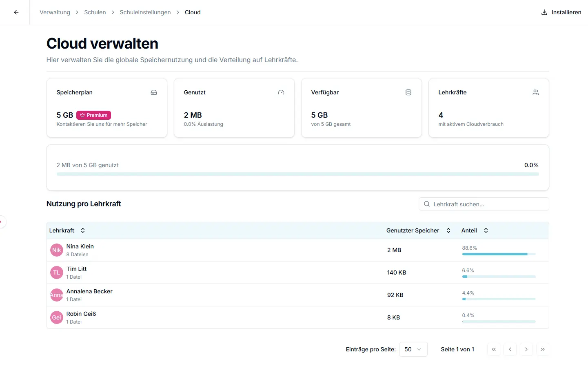Click Annalena Becker's 4.4% share bar
Viewport: 588px width, 382px height.
499,299
